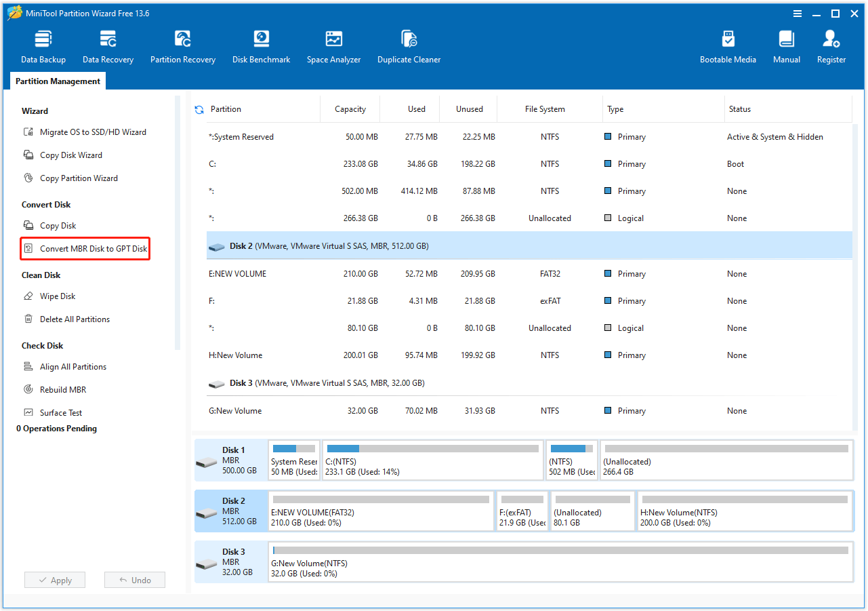Click the Disk 2 drive icon in list header row
Screen dimensions: 868x611
pyautogui.click(x=217, y=247)
